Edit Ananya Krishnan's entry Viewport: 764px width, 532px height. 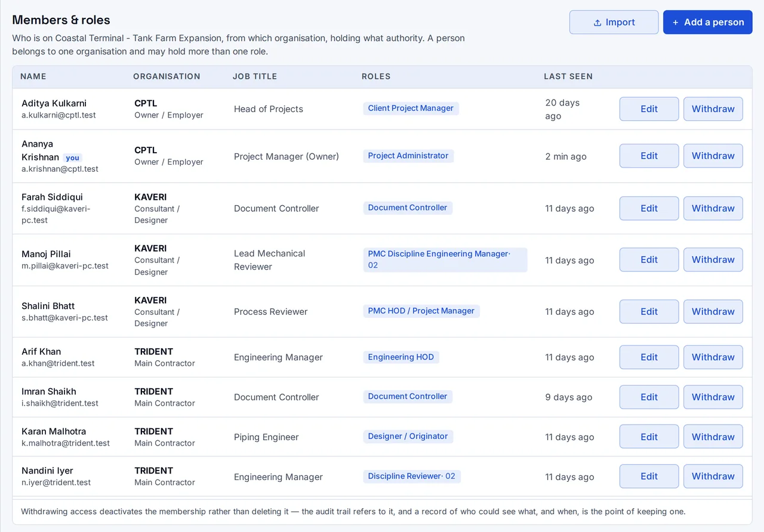(649, 156)
